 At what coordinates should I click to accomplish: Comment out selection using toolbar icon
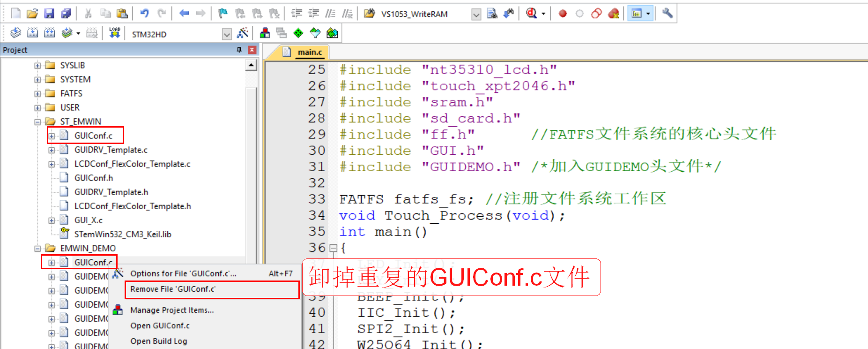[x=330, y=14]
